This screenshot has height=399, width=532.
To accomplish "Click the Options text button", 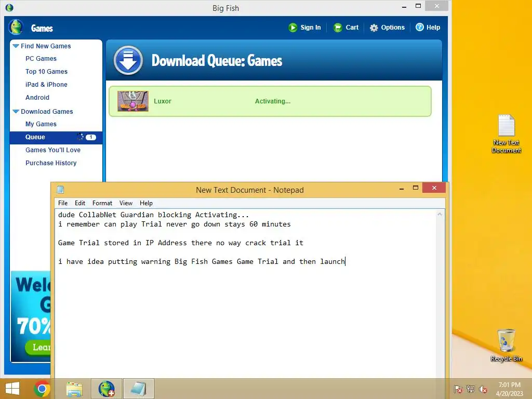I will (393, 28).
